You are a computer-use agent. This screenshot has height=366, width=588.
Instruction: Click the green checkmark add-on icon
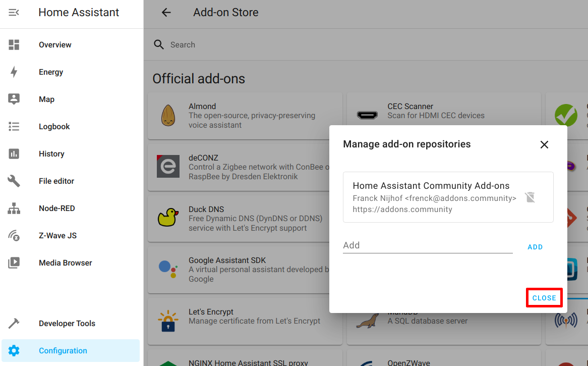pos(566,115)
